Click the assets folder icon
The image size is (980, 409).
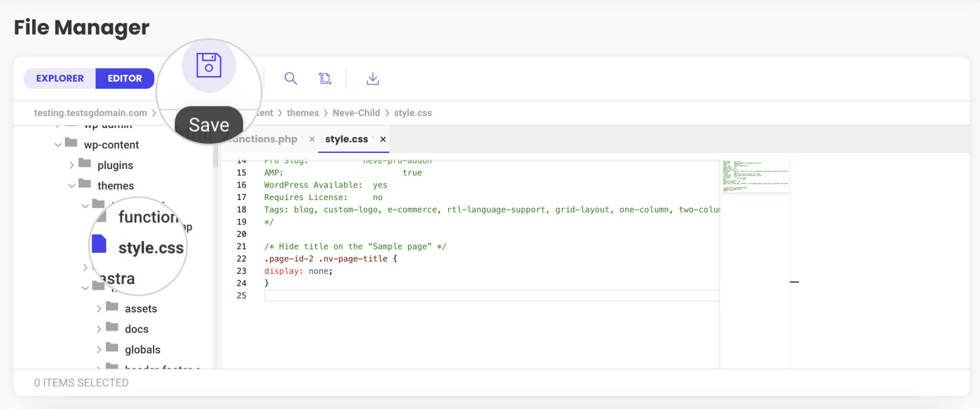(x=112, y=307)
